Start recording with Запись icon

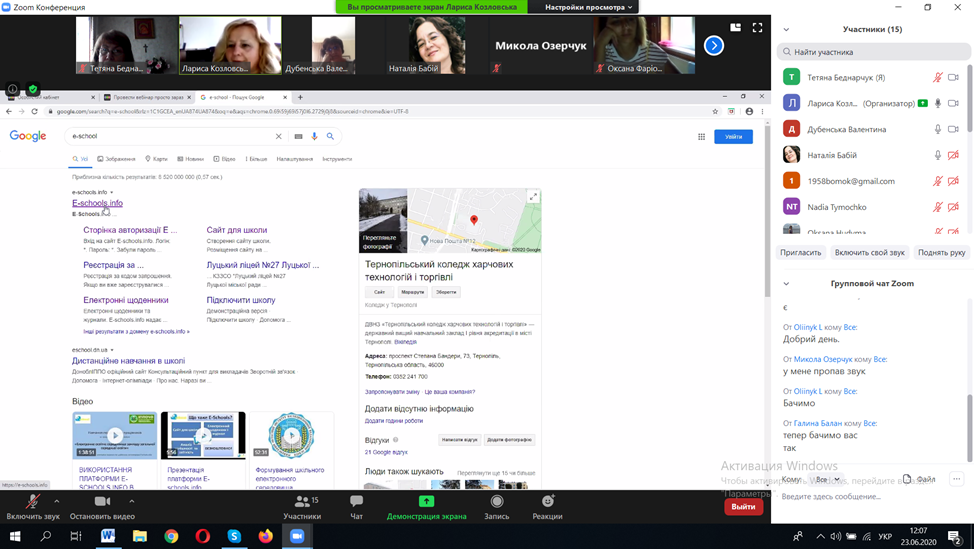[x=496, y=507]
